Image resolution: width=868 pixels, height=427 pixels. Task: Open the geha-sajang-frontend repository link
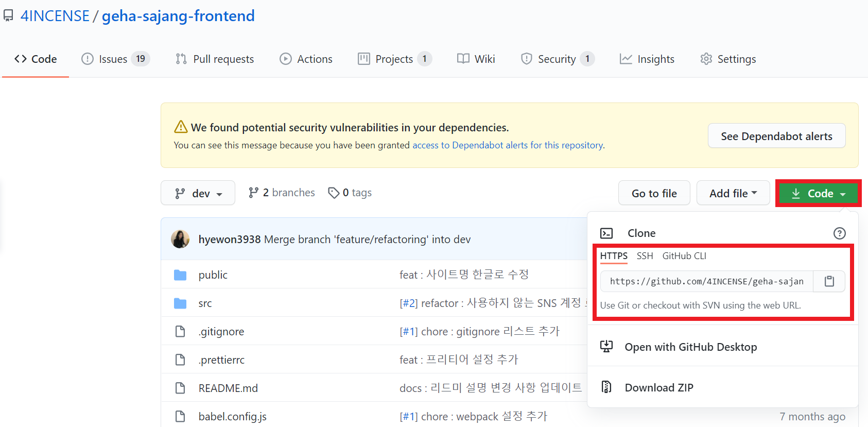[178, 16]
